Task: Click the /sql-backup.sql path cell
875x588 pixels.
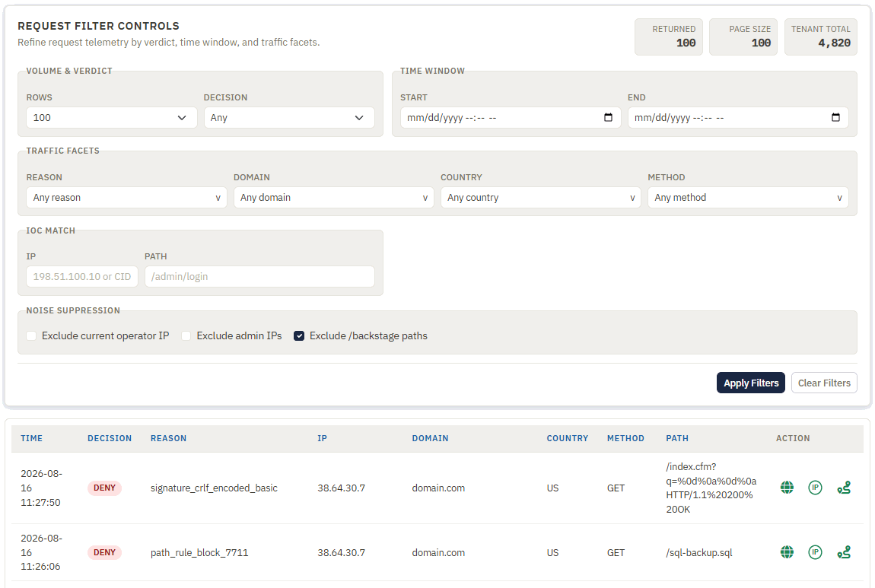Action: (x=699, y=553)
